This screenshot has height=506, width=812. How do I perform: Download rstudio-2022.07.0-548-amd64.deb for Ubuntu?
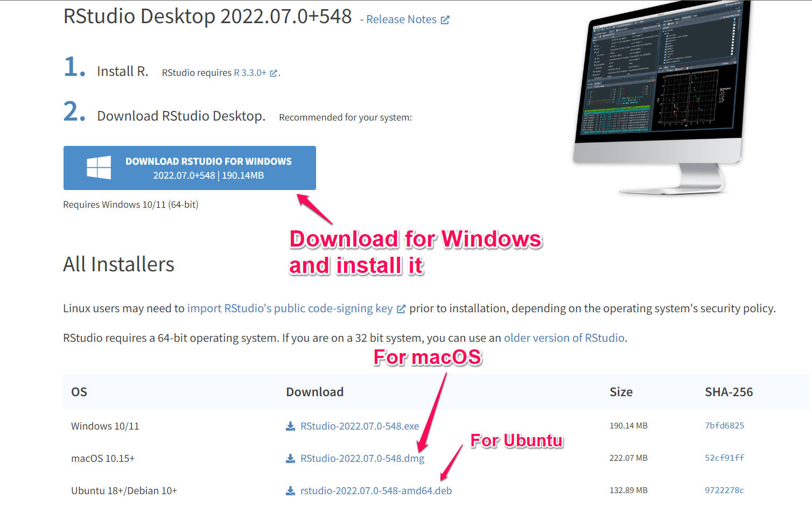pyautogui.click(x=376, y=491)
